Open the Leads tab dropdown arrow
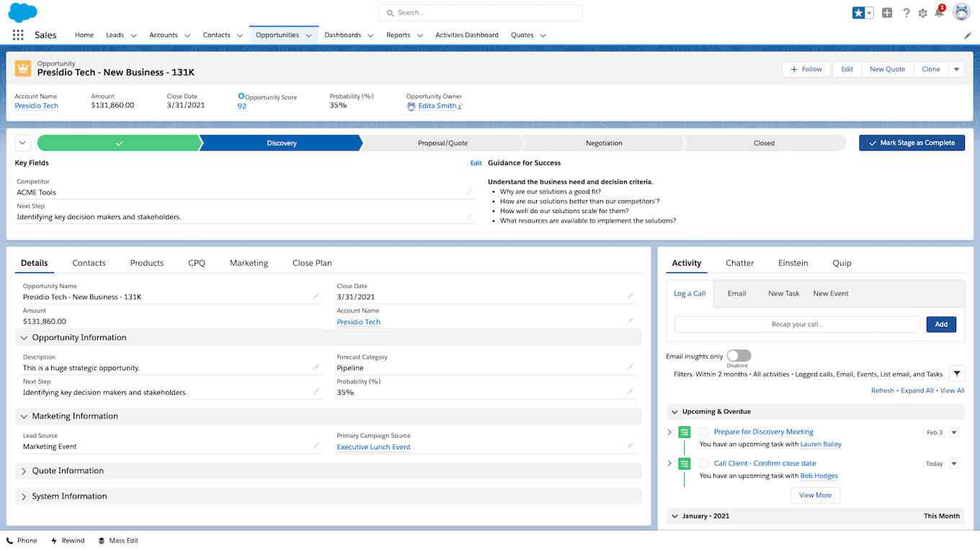 click(133, 35)
